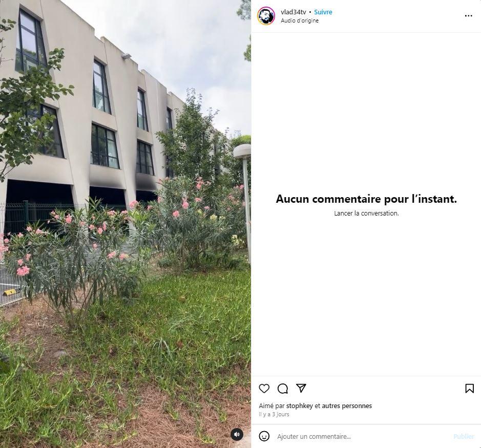Follow vlad34tv via Suivre link
This screenshot has height=448, width=481.
point(323,12)
